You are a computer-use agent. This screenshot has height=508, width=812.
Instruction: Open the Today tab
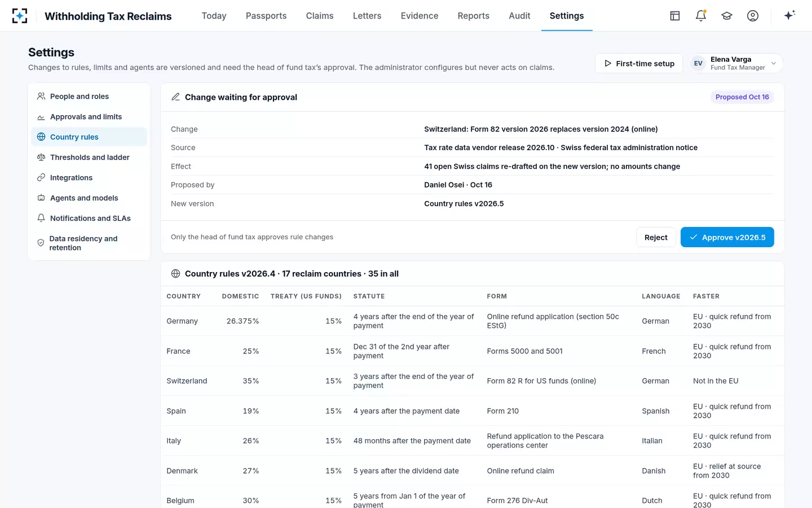(x=214, y=16)
